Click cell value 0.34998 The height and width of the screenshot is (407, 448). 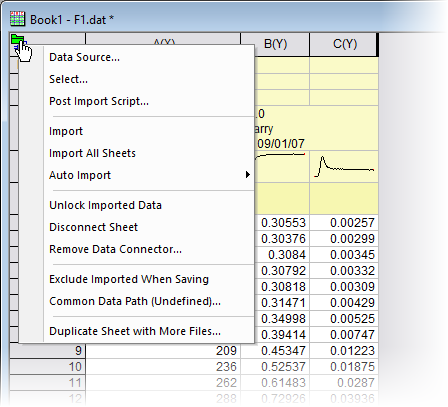283,319
